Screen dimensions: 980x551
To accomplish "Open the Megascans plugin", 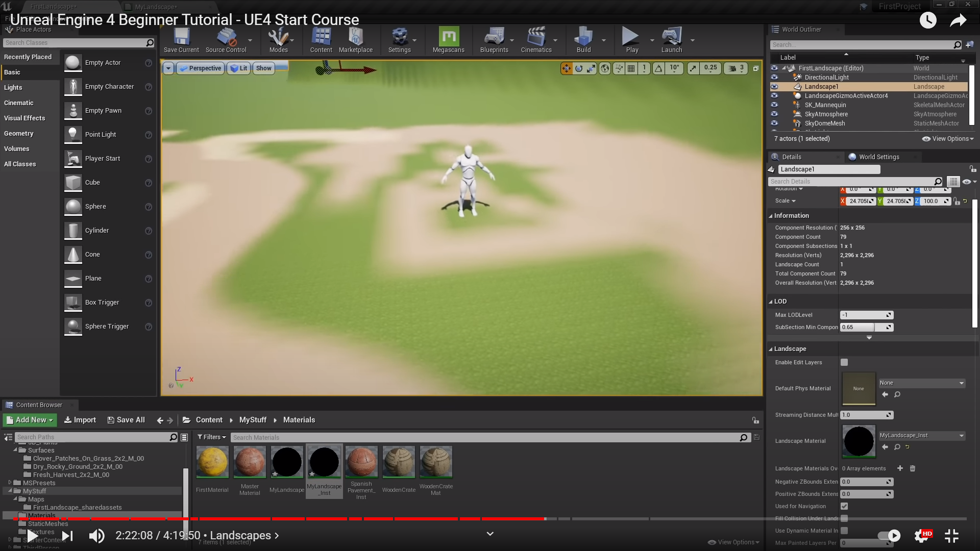I will pos(448,40).
